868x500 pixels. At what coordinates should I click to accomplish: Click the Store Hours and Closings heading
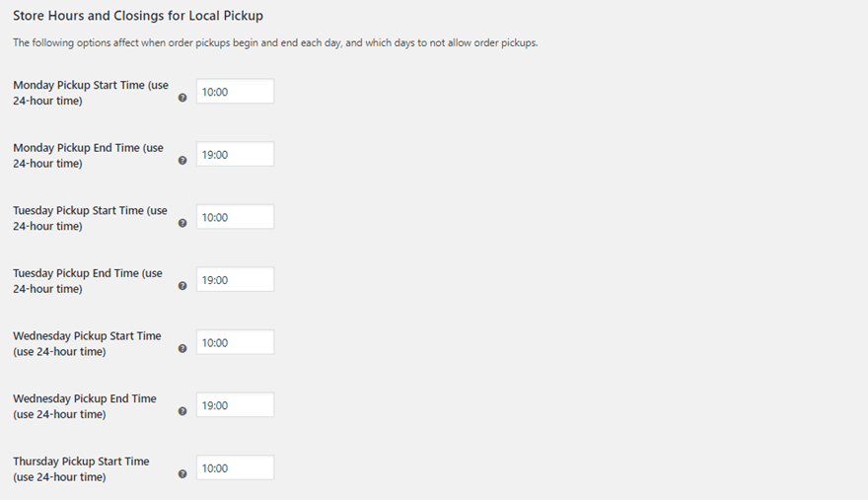[x=138, y=16]
